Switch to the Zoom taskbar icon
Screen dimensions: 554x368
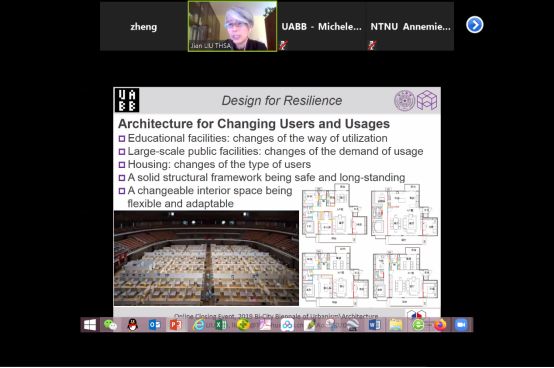(461, 325)
